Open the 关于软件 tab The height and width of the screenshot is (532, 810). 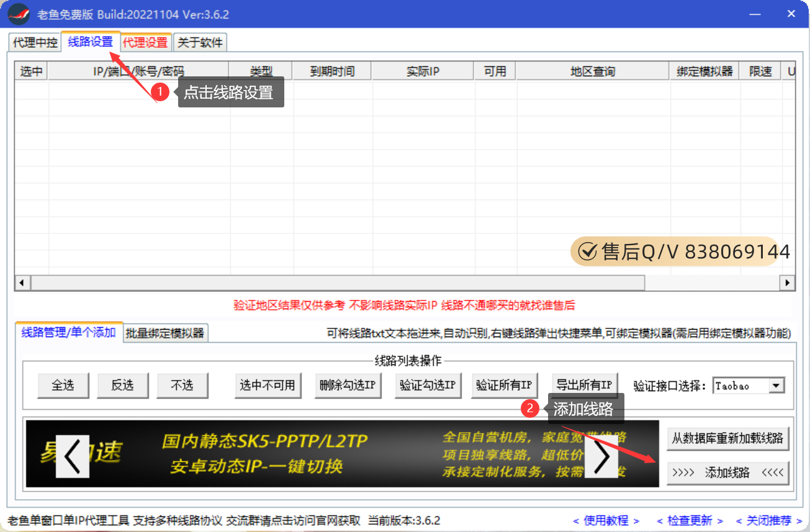tap(200, 42)
